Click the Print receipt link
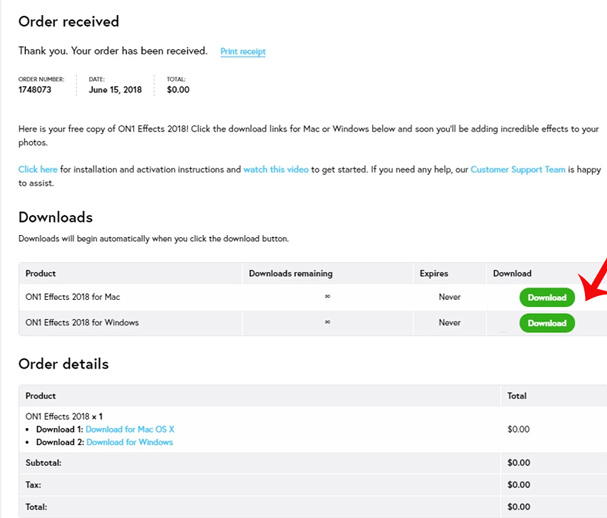Viewport: 607px width, 518px height. (x=243, y=51)
